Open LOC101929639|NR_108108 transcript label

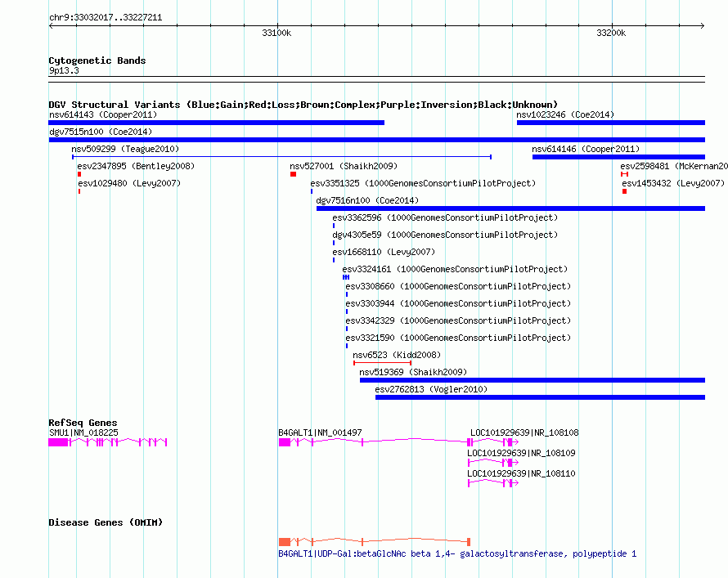(x=524, y=432)
